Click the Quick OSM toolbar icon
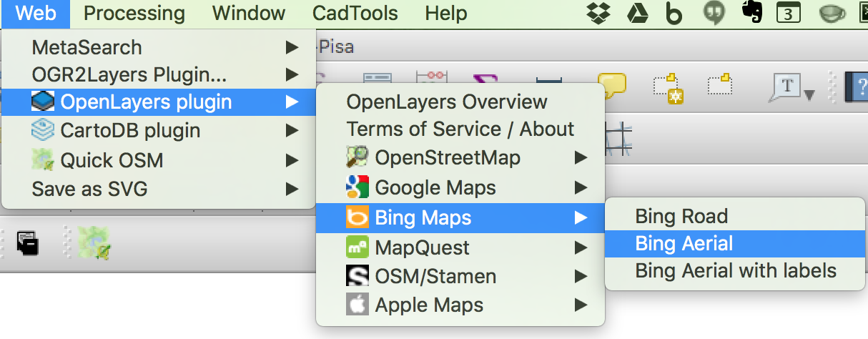Image resolution: width=868 pixels, height=339 pixels. [x=93, y=242]
